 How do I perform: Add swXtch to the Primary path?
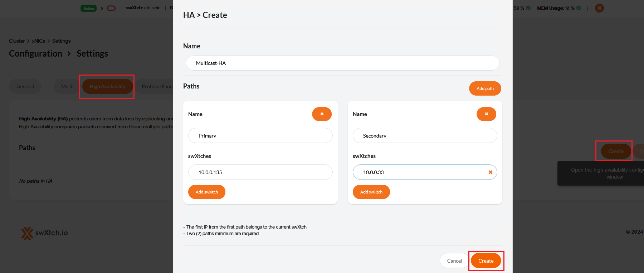pos(206,192)
